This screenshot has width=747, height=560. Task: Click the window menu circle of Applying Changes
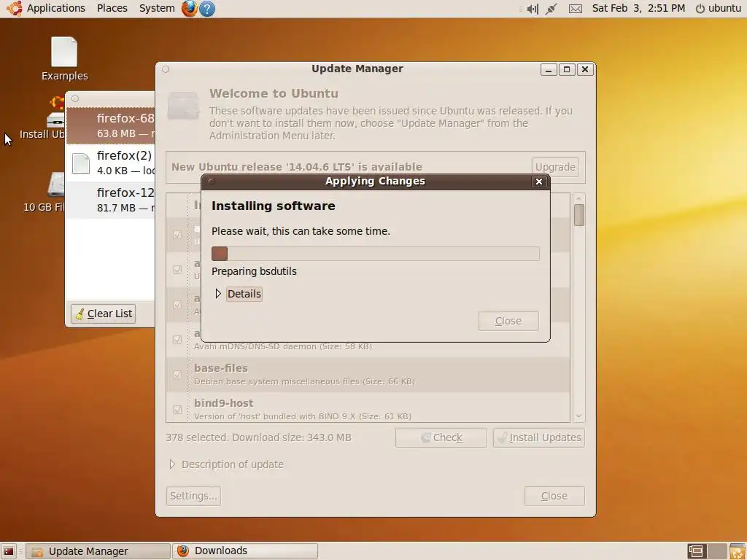point(212,182)
